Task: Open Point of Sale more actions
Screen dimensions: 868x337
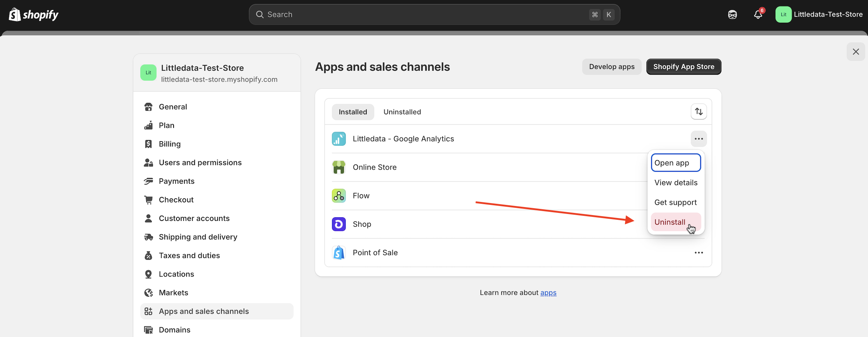Action: (698, 253)
